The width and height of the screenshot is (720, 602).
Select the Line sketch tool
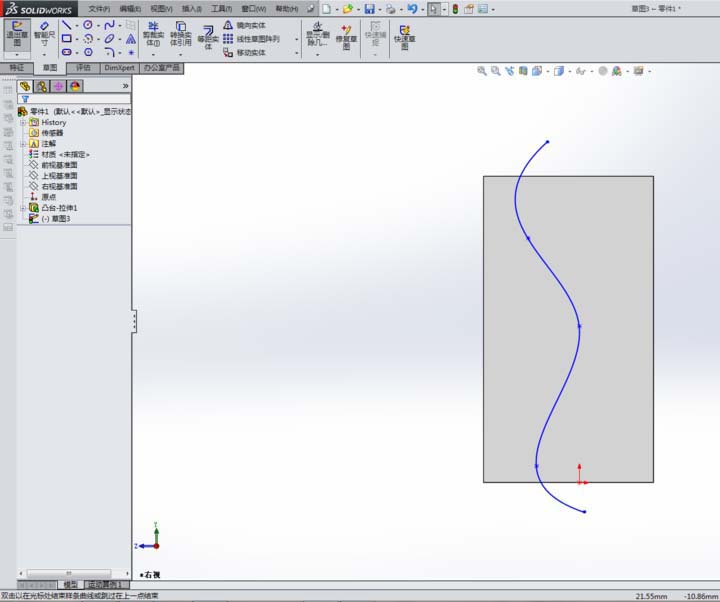coord(67,25)
